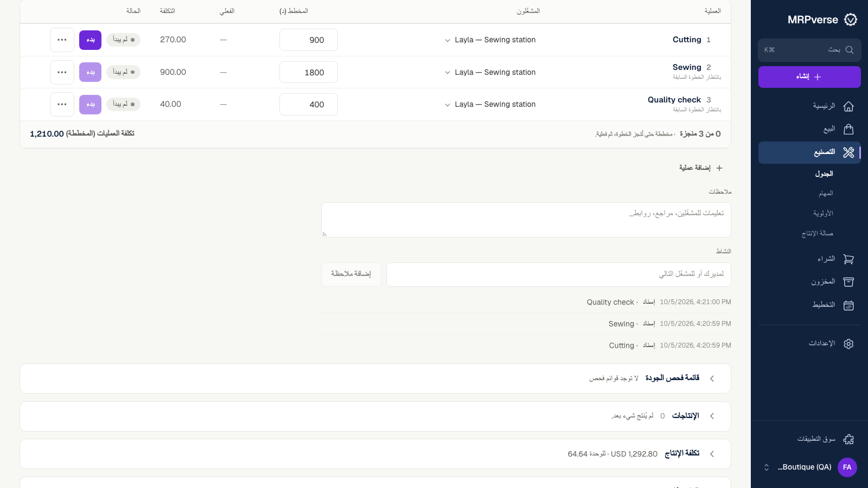Open the المخزون inventory box icon

(x=849, y=282)
